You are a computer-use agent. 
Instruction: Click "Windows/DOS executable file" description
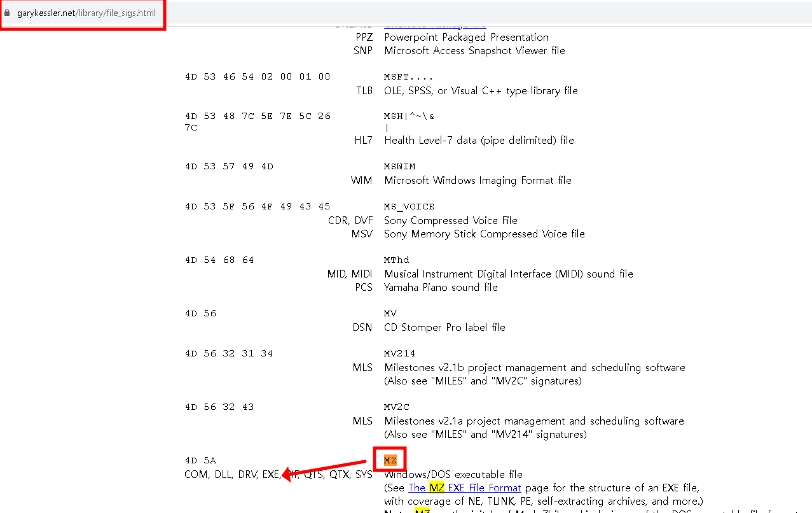tap(453, 474)
